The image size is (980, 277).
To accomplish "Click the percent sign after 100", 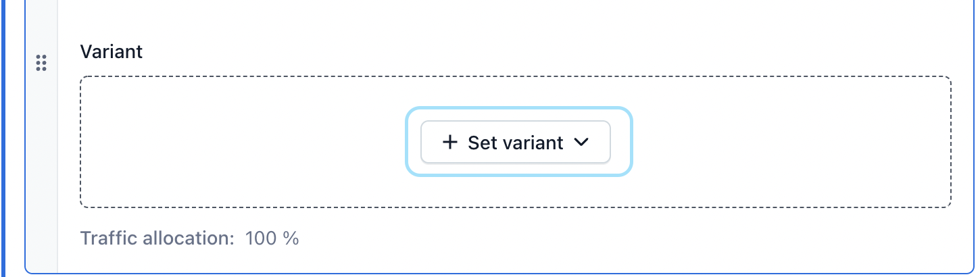I will [x=291, y=238].
